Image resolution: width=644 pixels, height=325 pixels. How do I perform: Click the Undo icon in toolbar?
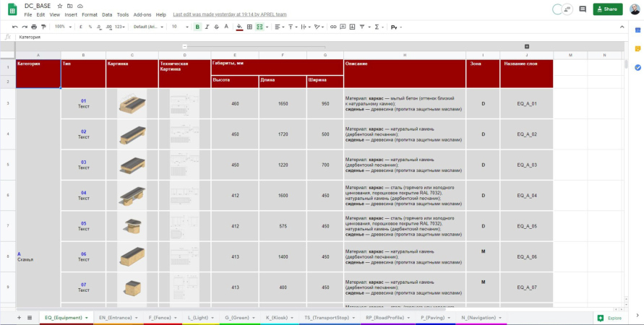14,27
